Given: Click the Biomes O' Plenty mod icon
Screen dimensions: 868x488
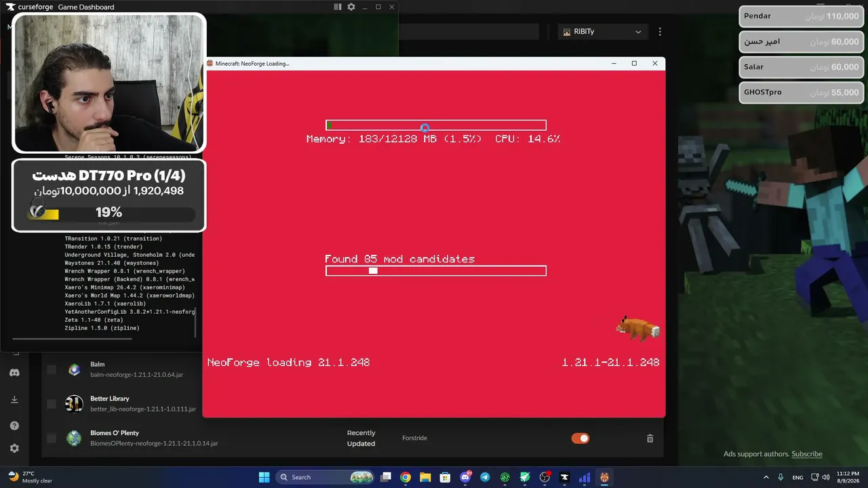Looking at the screenshot, I should tap(74, 439).
